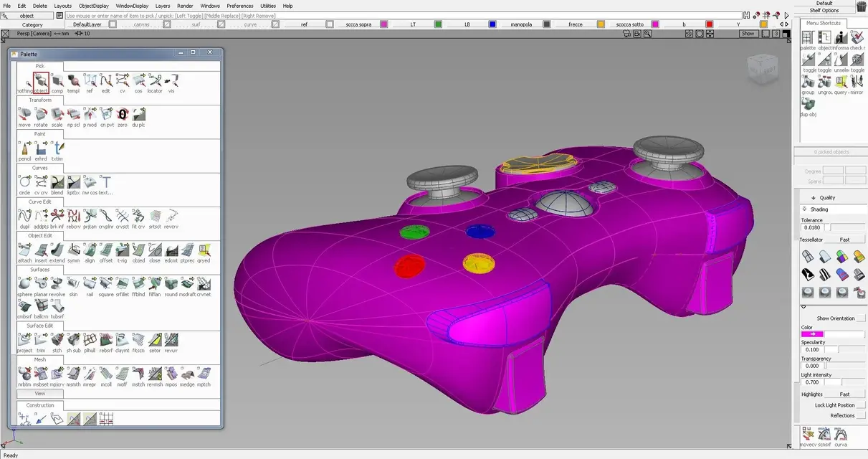
Task: Toggle the Reflections checkbox
Action: (862, 415)
